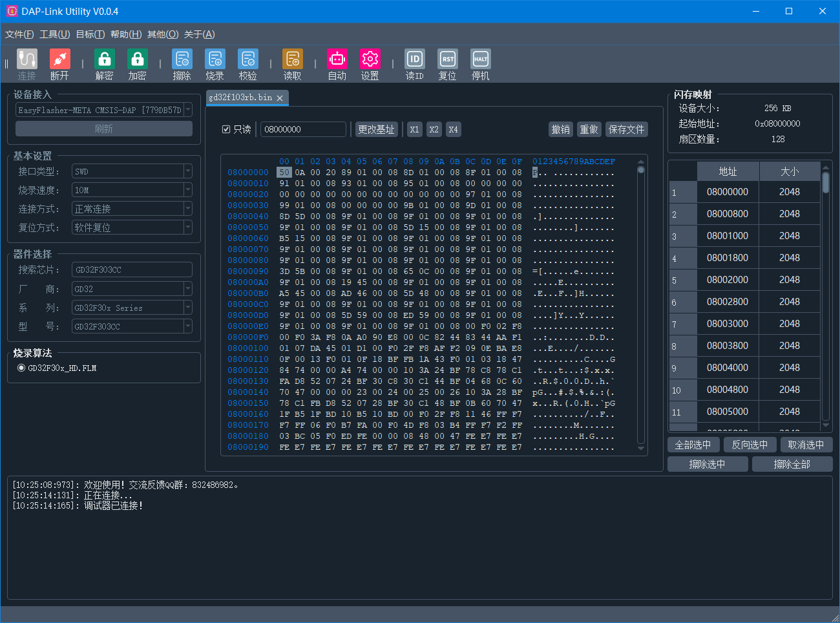Click the 反向选中 button

click(x=750, y=445)
